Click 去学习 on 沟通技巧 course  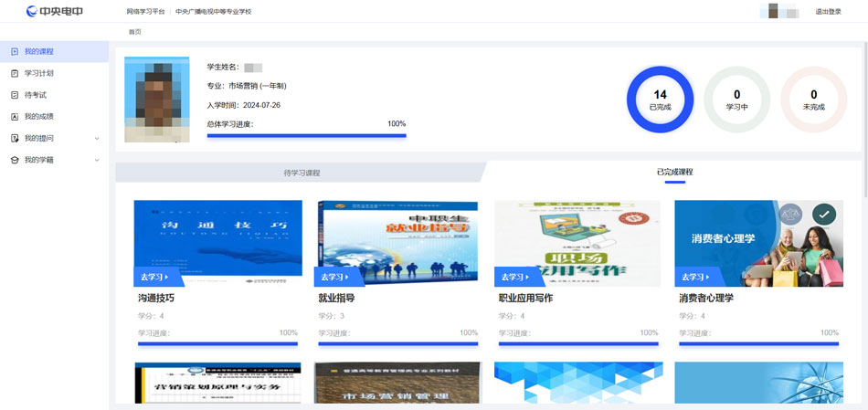coord(158,277)
